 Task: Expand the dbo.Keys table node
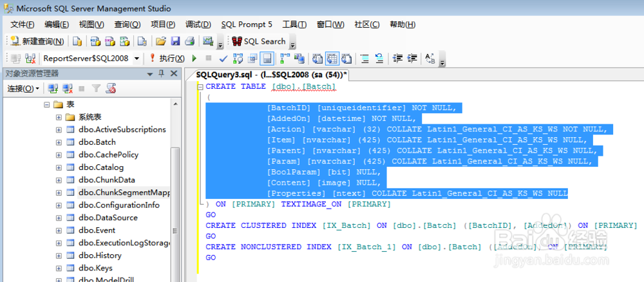click(59, 268)
